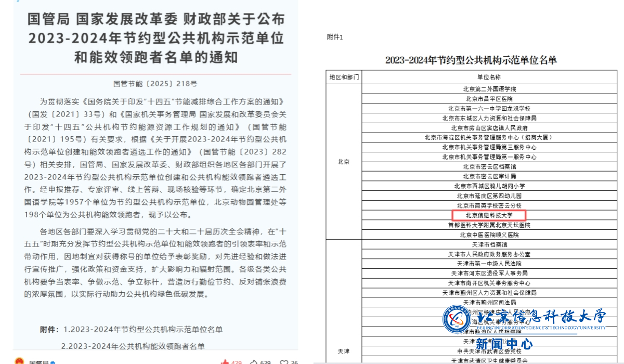Click the heart favorite icon
Viewport: 624px width, 364px height.
click(284, 362)
